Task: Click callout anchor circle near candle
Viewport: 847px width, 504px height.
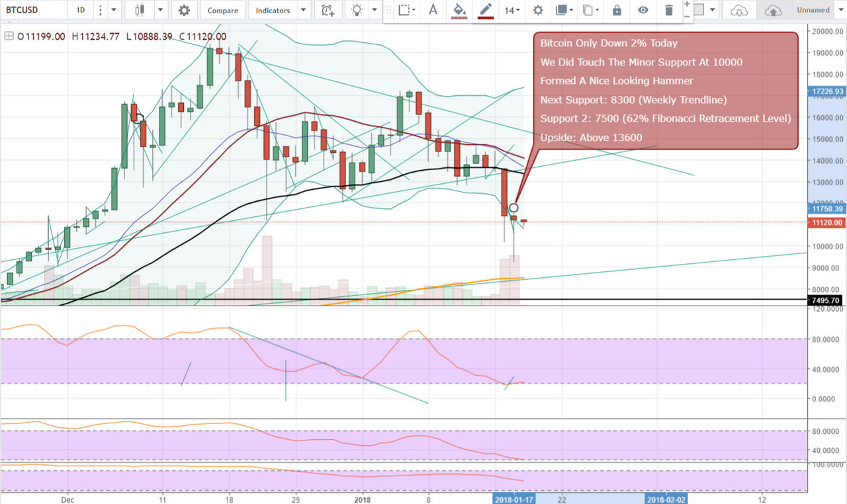Action: (x=513, y=208)
